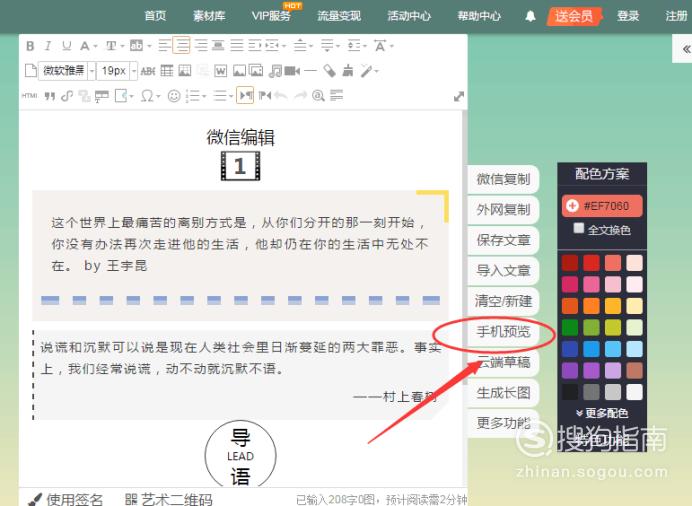Image resolution: width=692 pixels, height=506 pixels.
Task: Click 登录 to log in
Action: (x=628, y=16)
